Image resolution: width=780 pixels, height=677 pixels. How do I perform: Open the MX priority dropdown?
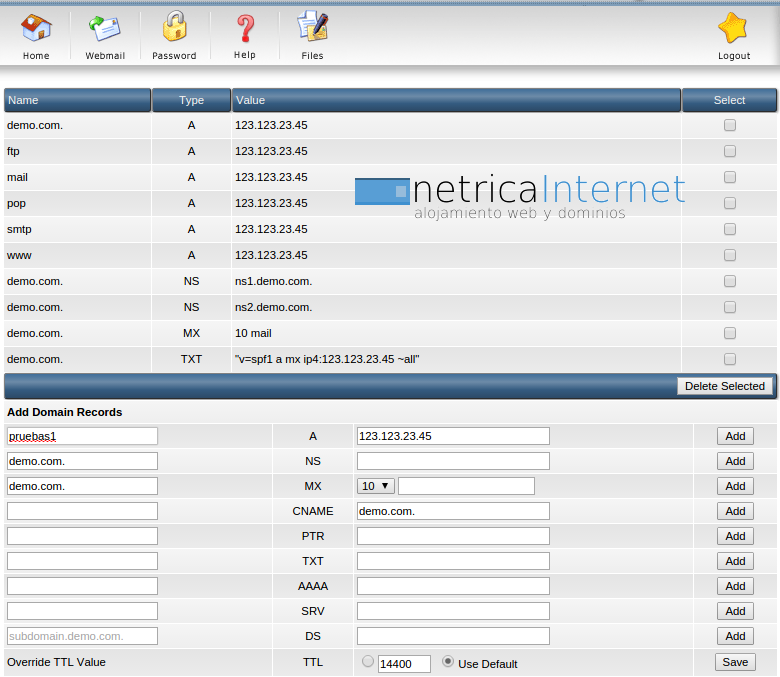click(376, 486)
